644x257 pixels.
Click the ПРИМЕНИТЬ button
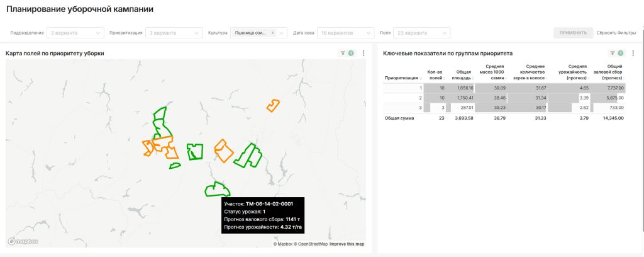click(574, 33)
